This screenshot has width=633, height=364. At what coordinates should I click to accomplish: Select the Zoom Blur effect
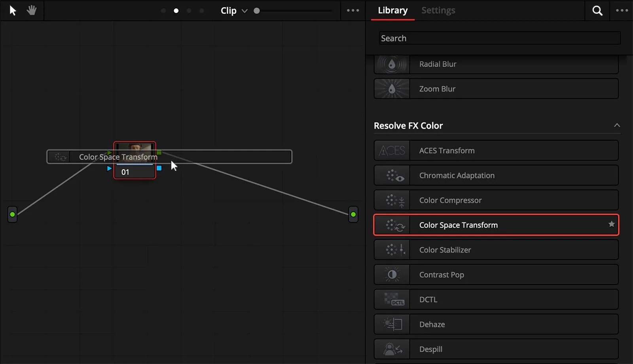pyautogui.click(x=496, y=89)
